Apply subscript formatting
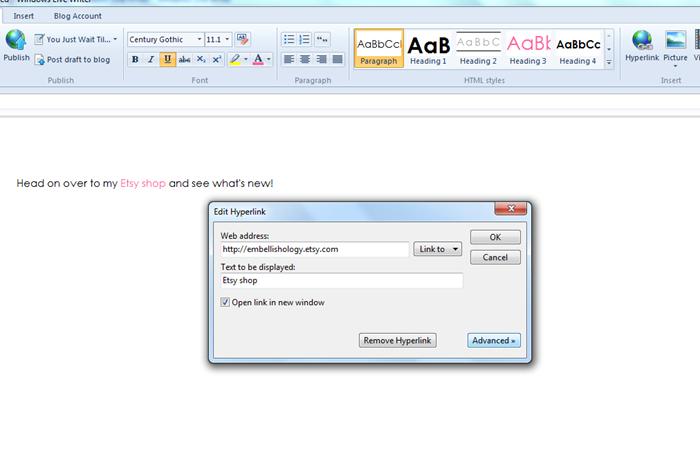Screen dimensions: 700x470 (x=200, y=59)
